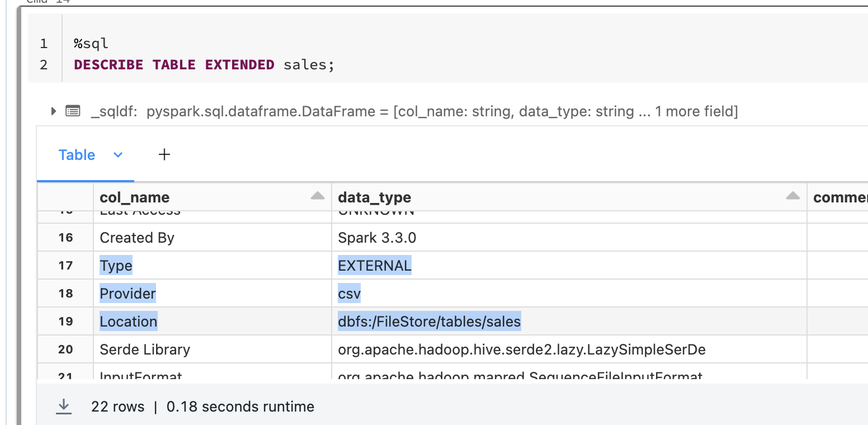Click the LazySimpleSerDe data_type cell

tap(521, 350)
